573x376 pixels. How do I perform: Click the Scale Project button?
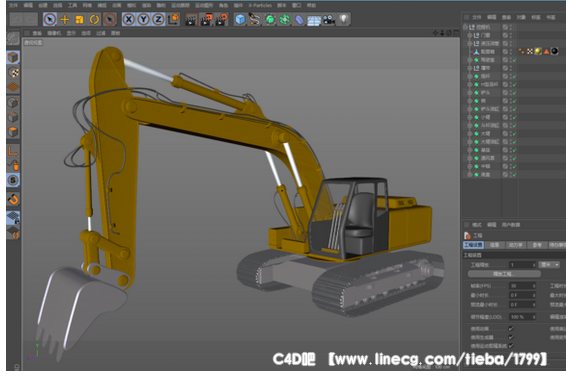tap(504, 274)
